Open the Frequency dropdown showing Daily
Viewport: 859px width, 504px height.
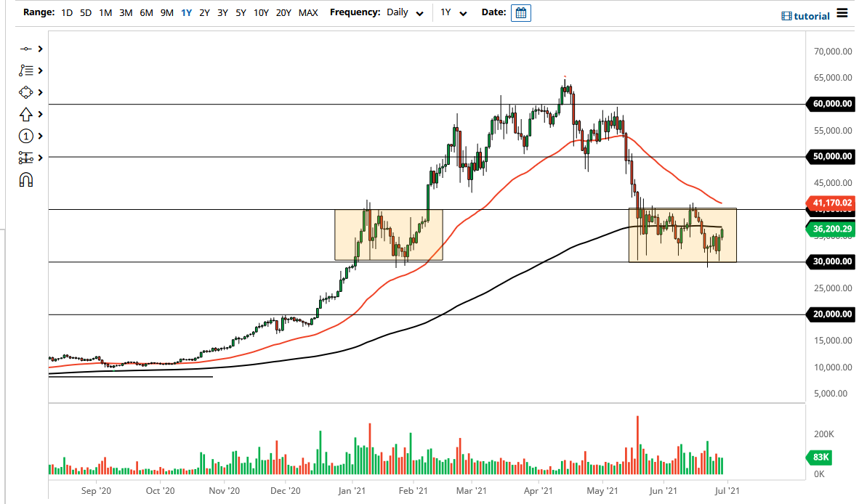coord(403,12)
